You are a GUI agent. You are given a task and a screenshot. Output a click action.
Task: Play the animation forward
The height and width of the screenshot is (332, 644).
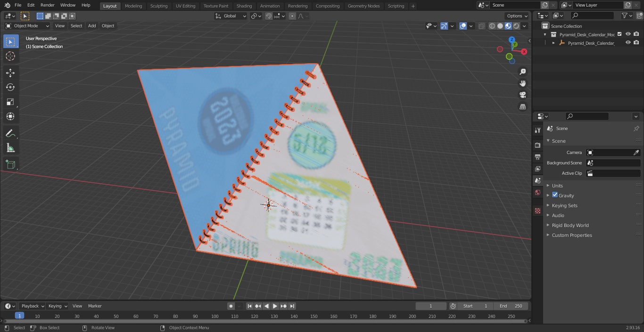275,306
